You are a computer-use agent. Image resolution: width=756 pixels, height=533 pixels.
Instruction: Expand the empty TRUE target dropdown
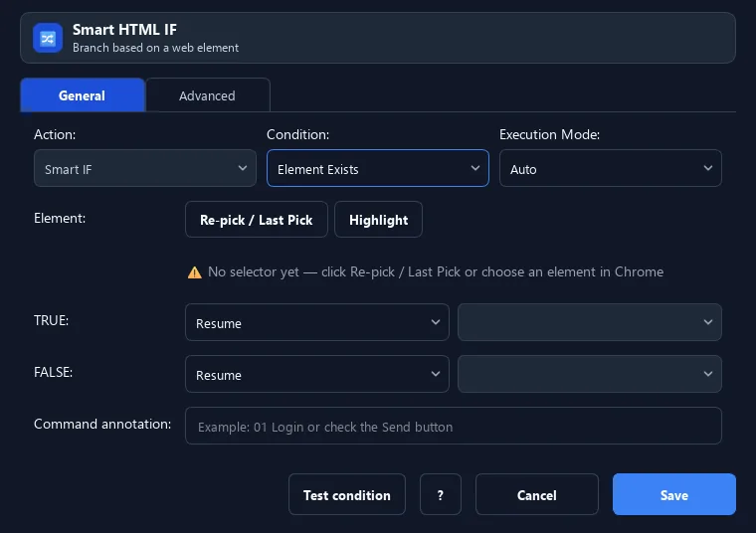coord(590,322)
